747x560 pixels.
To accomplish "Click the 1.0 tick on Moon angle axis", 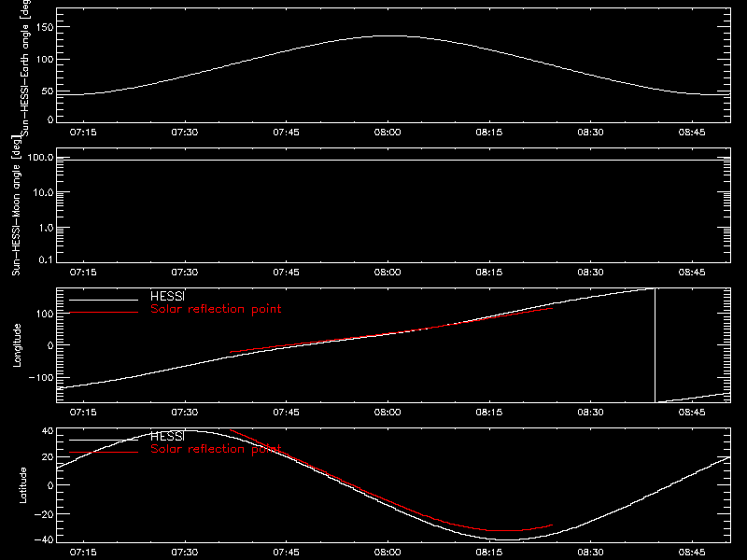I will coord(46,228).
